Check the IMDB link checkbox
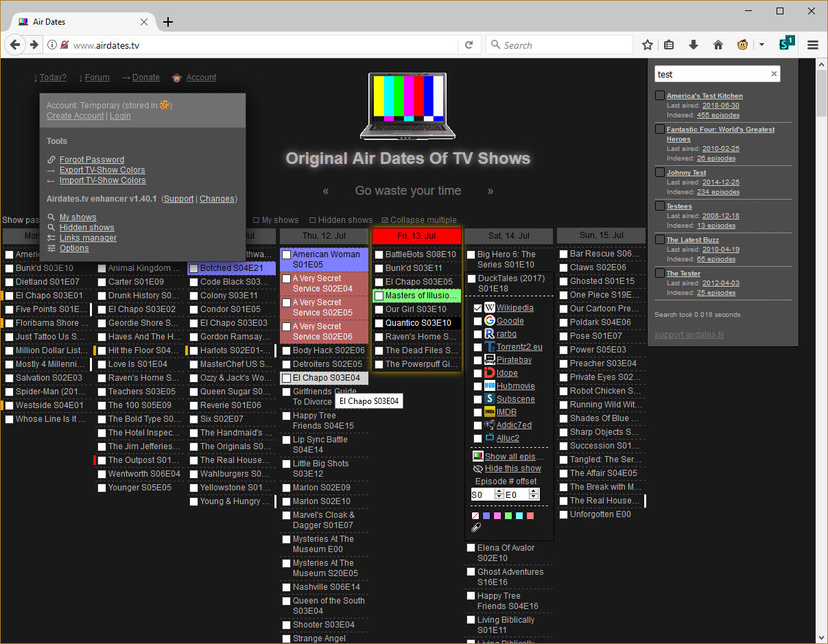 coord(477,413)
